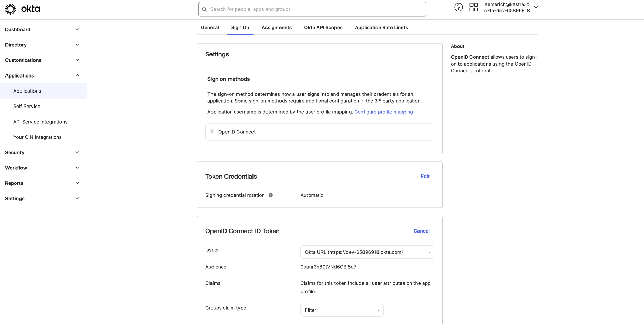
Task: Open the Okta API Scopes tab
Action: coord(323,28)
